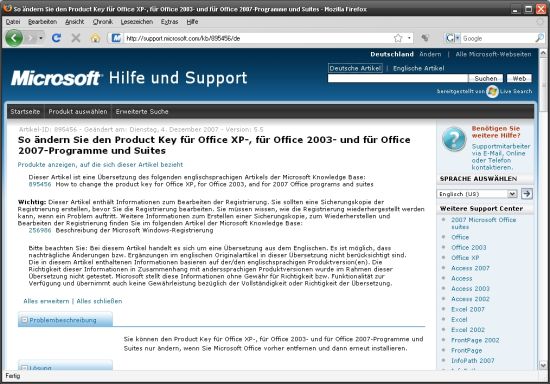Click the Web search button
Image resolution: width=550 pixels, height=384 pixels.
tap(519, 79)
